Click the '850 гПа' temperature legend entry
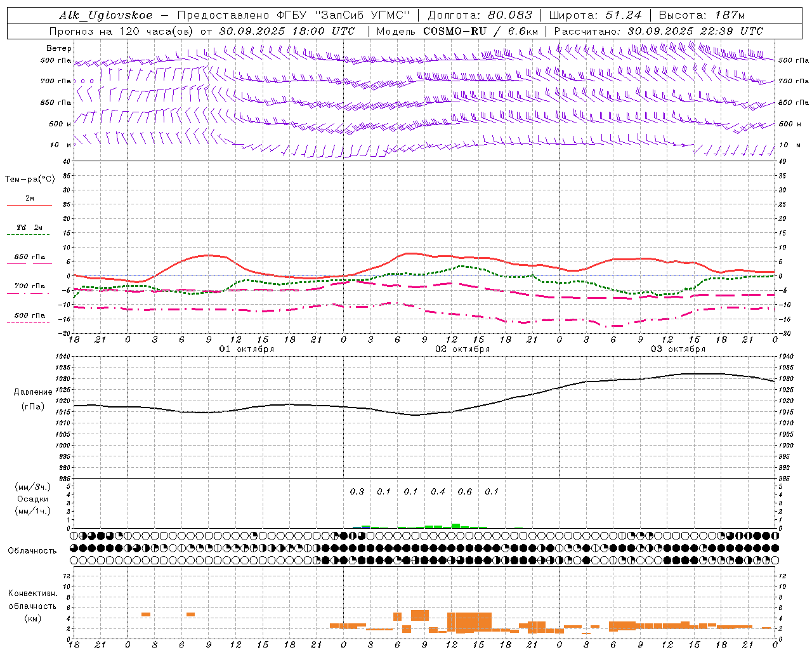The height and width of the screenshot is (650, 812). click(30, 257)
